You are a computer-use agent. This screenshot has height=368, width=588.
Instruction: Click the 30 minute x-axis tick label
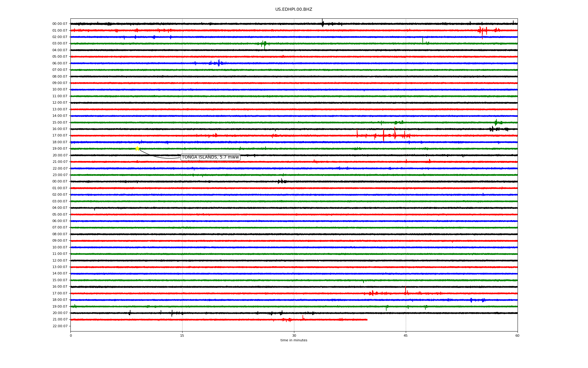(x=294, y=335)
